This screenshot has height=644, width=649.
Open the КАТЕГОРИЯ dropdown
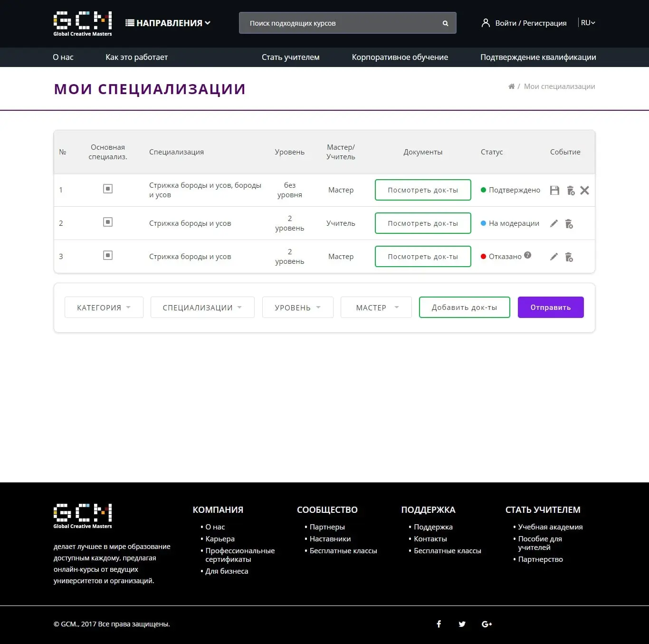tap(104, 307)
